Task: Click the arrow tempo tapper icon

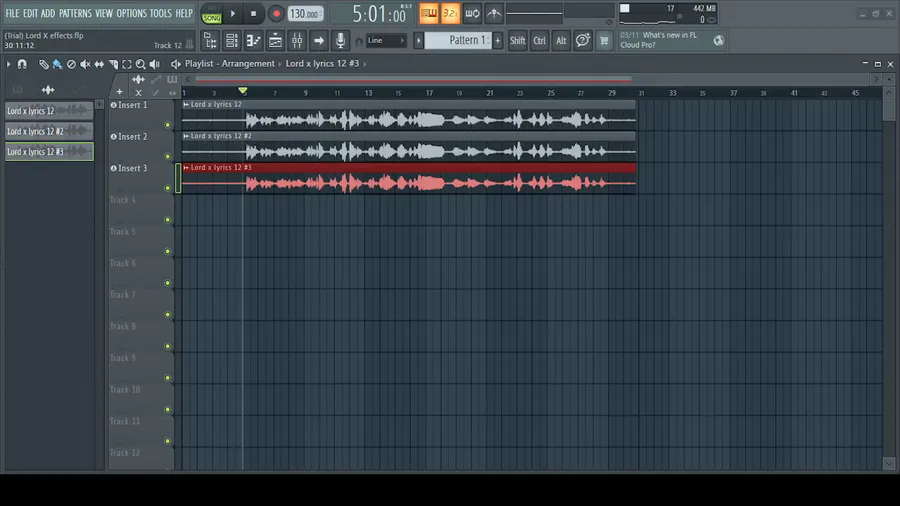Action: click(x=319, y=41)
